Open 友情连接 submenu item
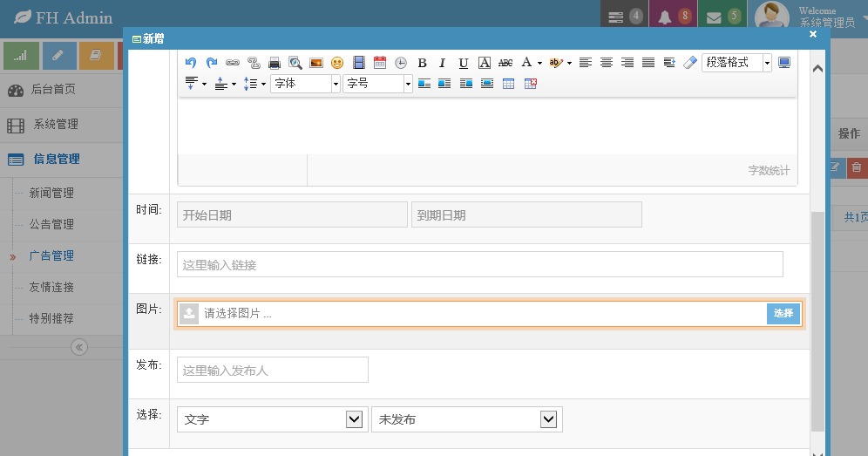 (51, 287)
